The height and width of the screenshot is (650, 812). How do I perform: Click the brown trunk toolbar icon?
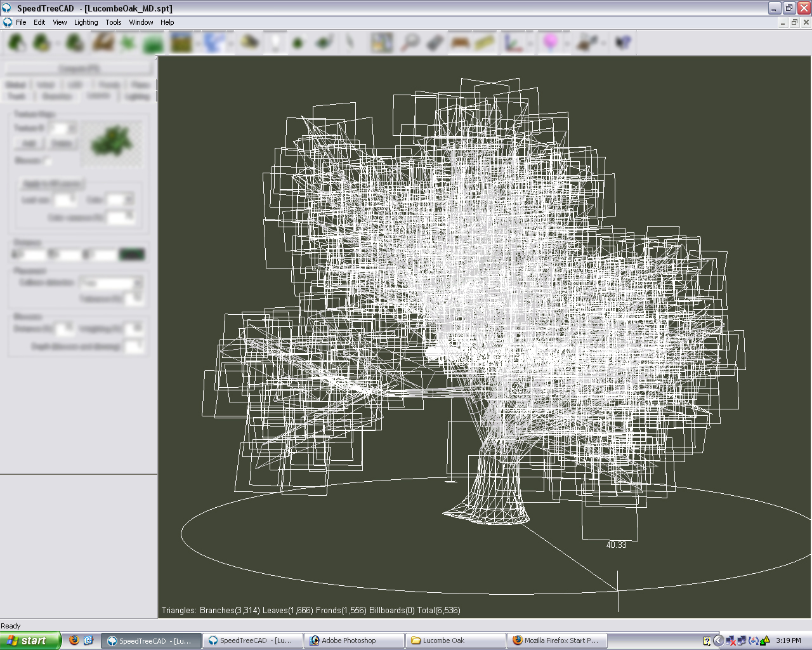[x=103, y=43]
